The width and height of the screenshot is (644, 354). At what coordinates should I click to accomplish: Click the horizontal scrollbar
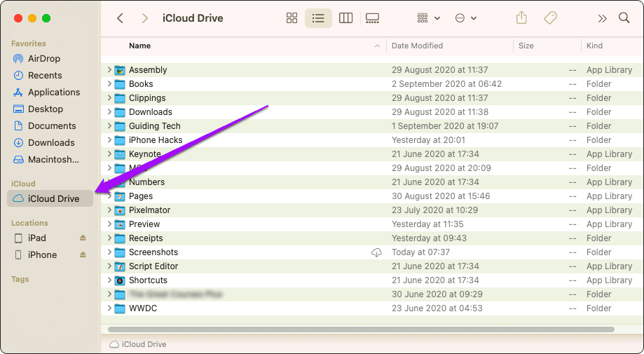click(x=361, y=329)
